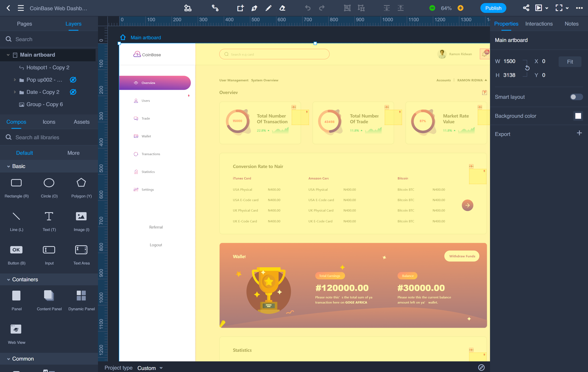Screen dimensions: 588x372
Task: Click the Redo arrow
Action: (322, 8)
